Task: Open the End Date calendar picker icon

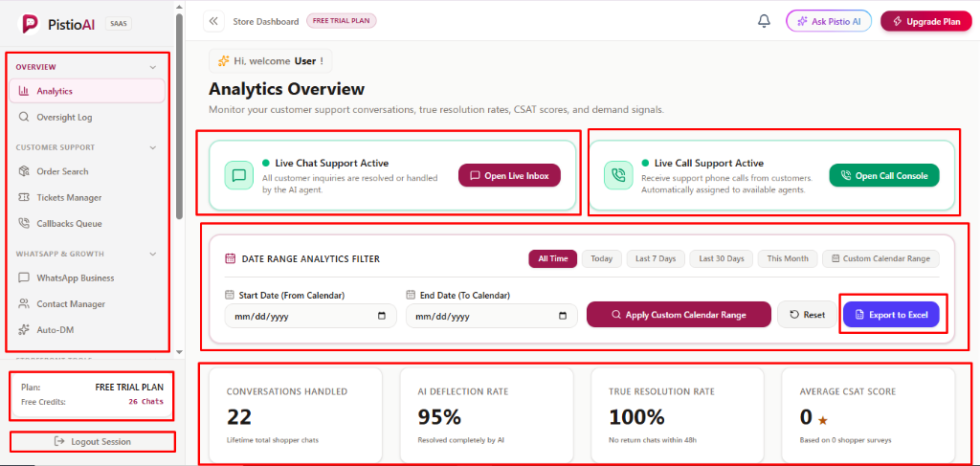Action: pyautogui.click(x=563, y=316)
